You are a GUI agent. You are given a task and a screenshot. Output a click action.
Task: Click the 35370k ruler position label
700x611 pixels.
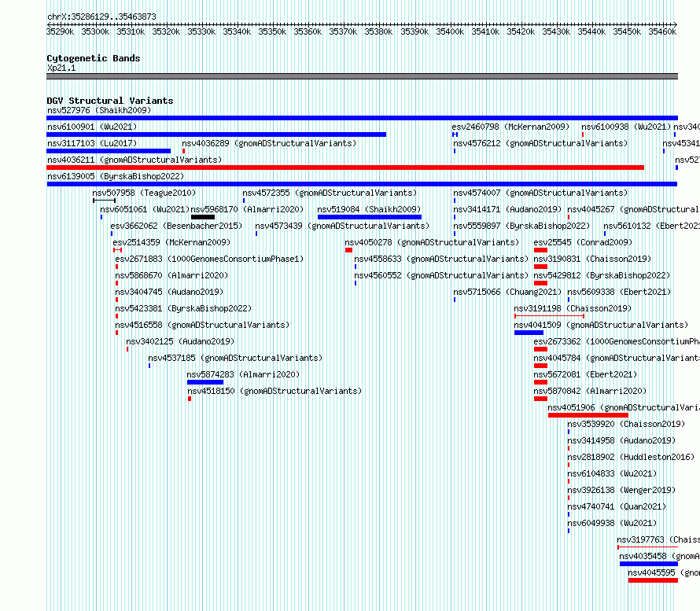coord(343,31)
